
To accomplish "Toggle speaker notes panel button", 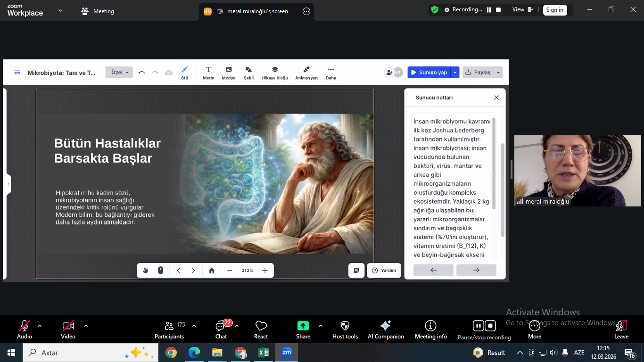I will pos(356,271).
